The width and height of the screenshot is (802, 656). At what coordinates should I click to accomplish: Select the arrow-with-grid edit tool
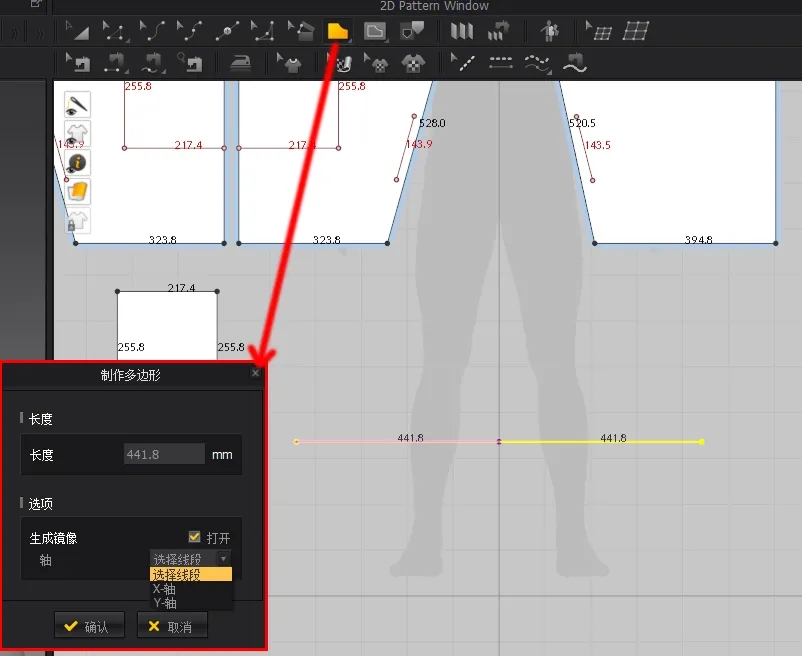tap(598, 31)
